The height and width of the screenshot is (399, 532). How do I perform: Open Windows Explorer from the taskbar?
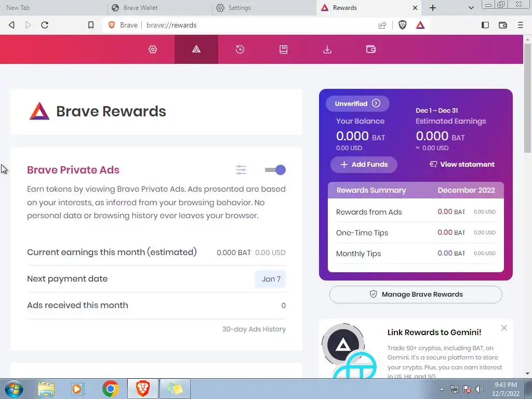[x=46, y=389]
